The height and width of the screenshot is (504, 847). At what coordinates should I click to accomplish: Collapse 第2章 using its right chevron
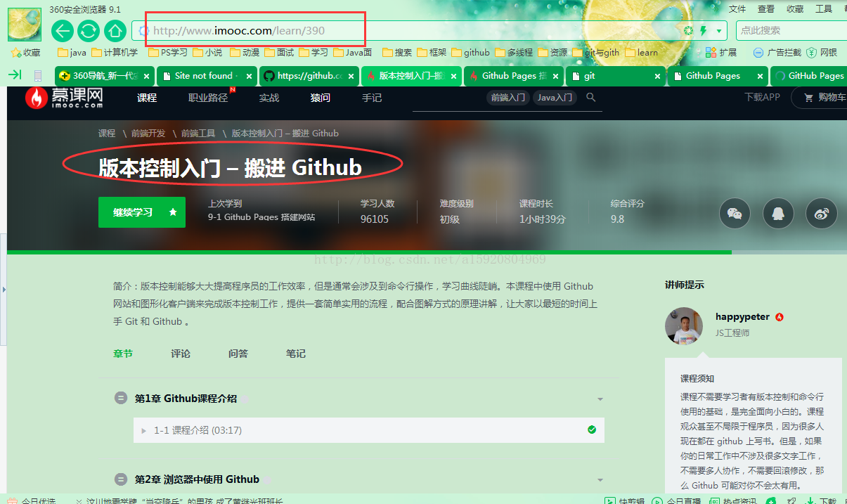tap(600, 480)
